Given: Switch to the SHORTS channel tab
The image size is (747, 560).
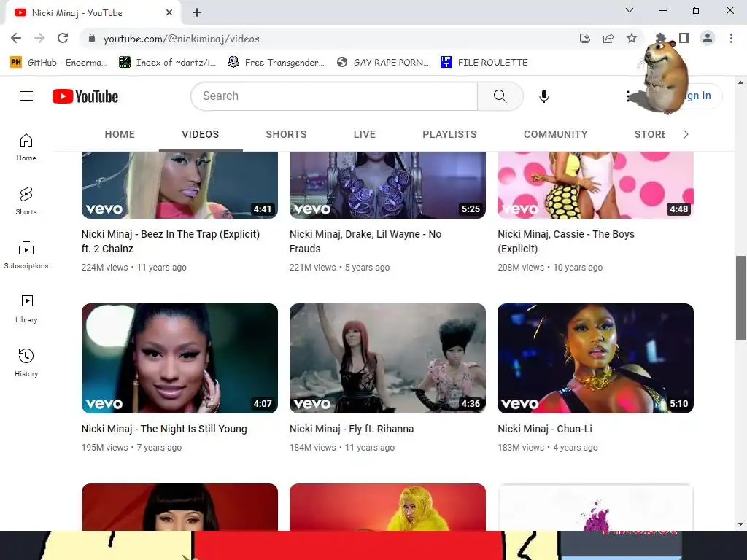Looking at the screenshot, I should (x=286, y=134).
